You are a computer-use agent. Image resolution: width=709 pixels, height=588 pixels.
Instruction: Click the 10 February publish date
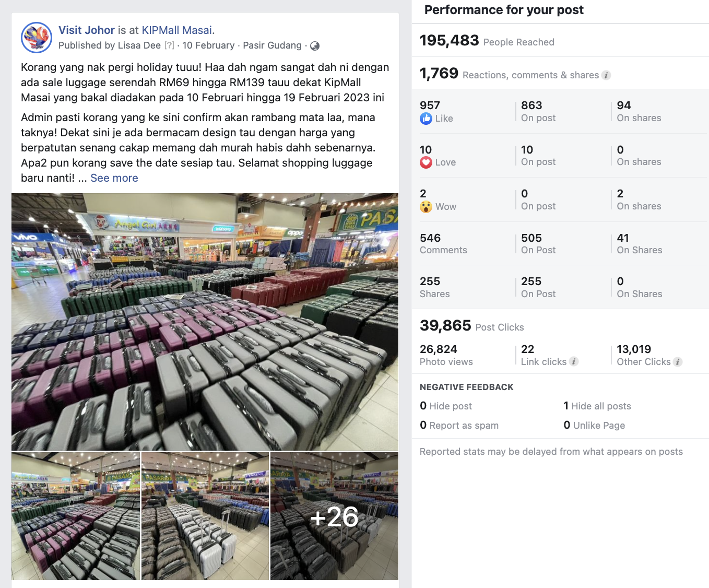click(208, 45)
